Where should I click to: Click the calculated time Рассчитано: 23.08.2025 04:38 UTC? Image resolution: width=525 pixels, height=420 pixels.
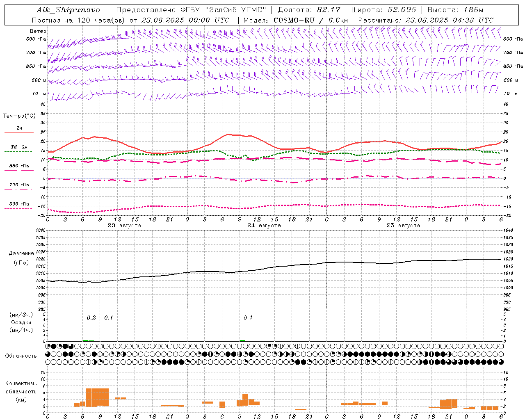(426, 20)
